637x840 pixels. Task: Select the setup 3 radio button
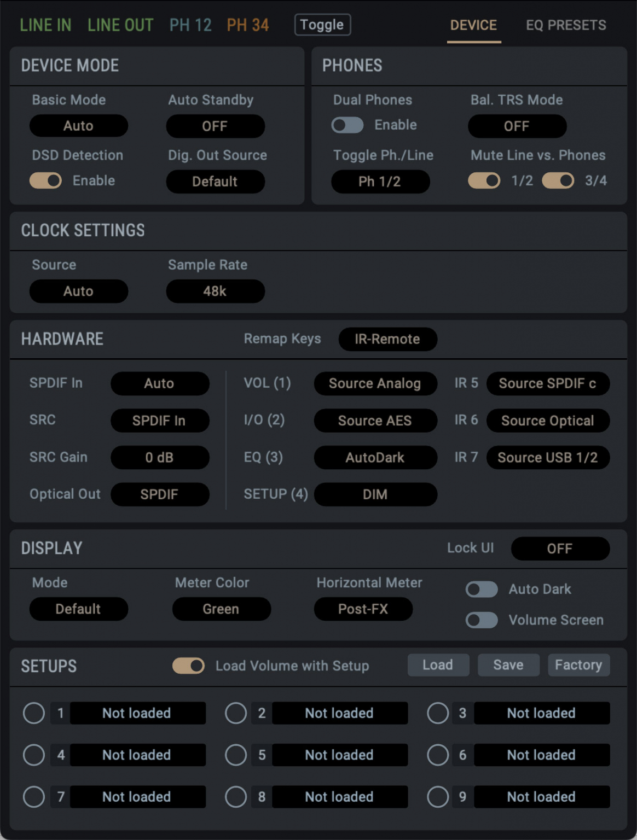click(438, 713)
